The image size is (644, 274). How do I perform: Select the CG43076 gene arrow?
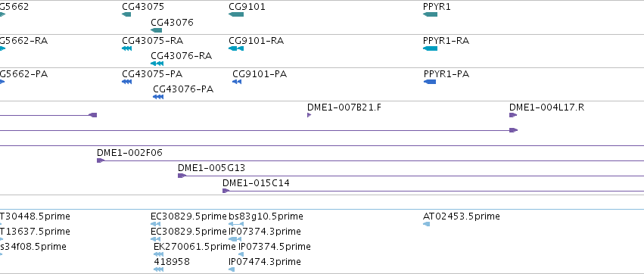pos(157,30)
